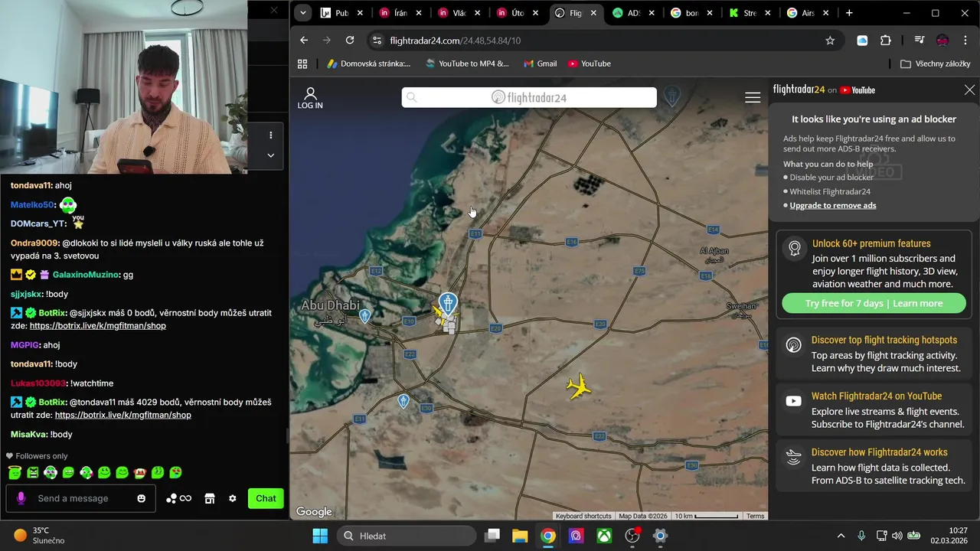The image size is (980, 551).
Task: Open a new browser tab
Action: [849, 13]
